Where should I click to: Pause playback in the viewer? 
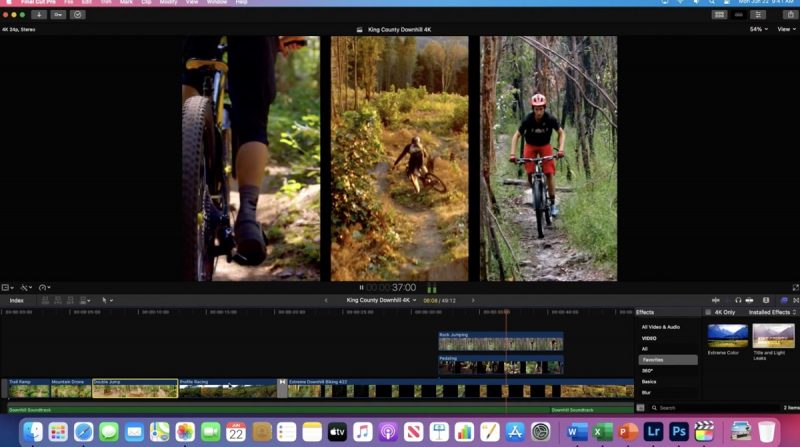pos(362,287)
